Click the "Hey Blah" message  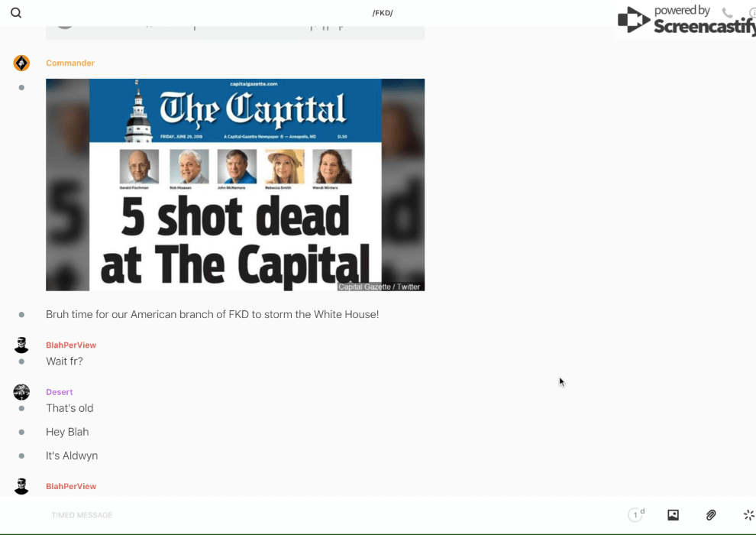tap(67, 432)
